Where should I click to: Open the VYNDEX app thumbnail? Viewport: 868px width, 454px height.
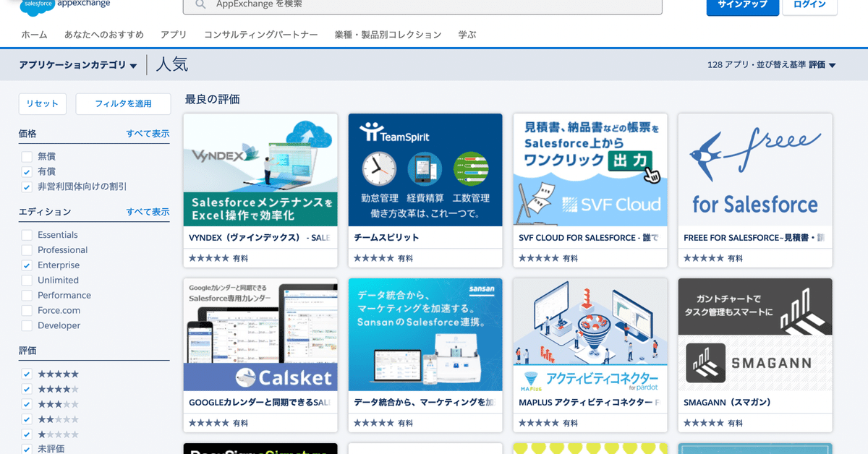pos(260,170)
